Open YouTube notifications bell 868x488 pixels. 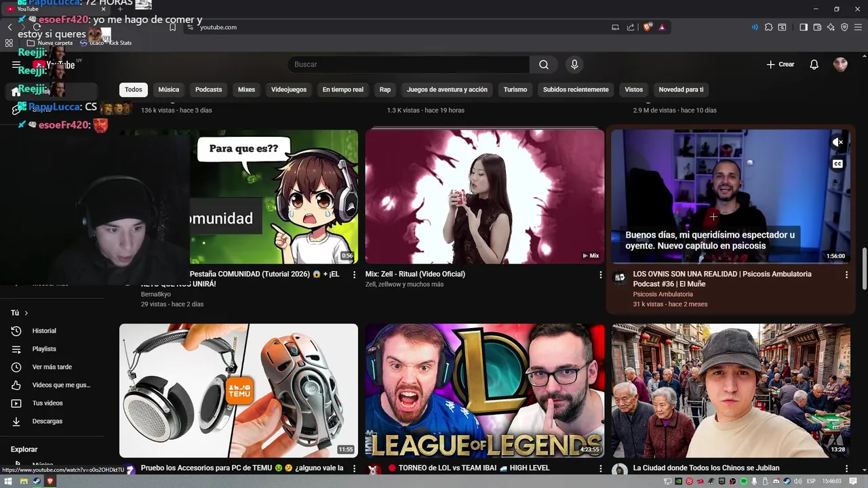[x=814, y=64]
